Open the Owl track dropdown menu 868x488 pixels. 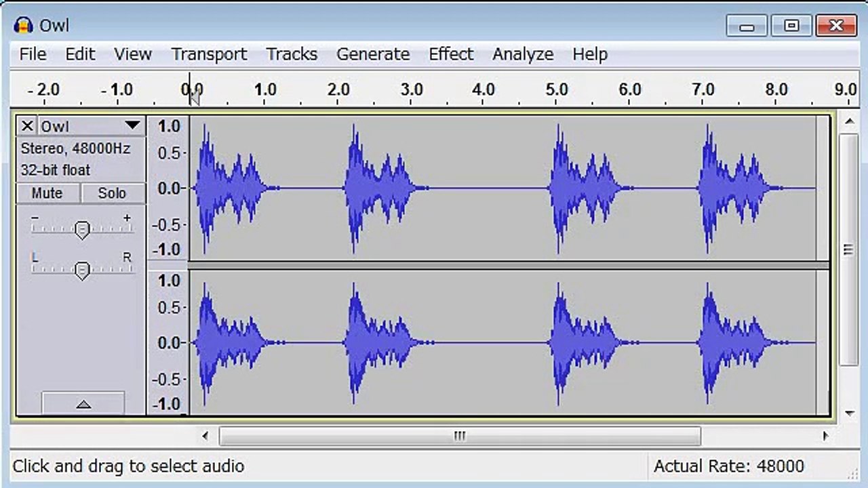pyautogui.click(x=132, y=126)
